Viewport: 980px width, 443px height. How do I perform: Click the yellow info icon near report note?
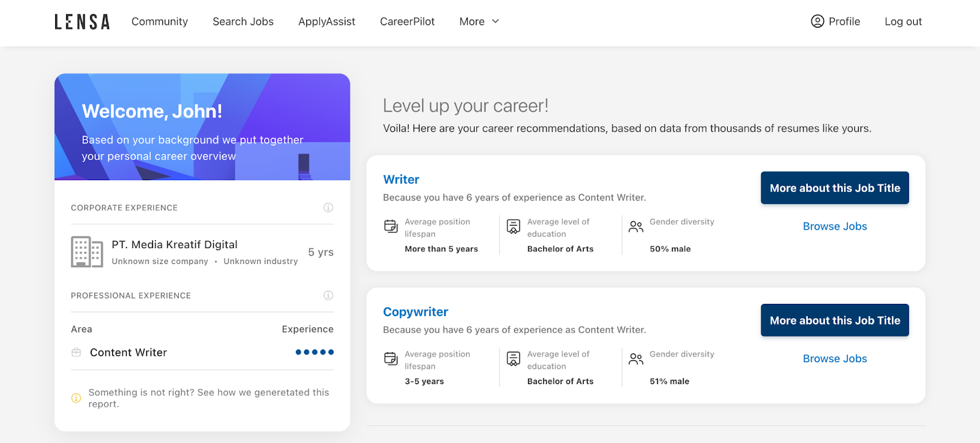pyautogui.click(x=77, y=398)
